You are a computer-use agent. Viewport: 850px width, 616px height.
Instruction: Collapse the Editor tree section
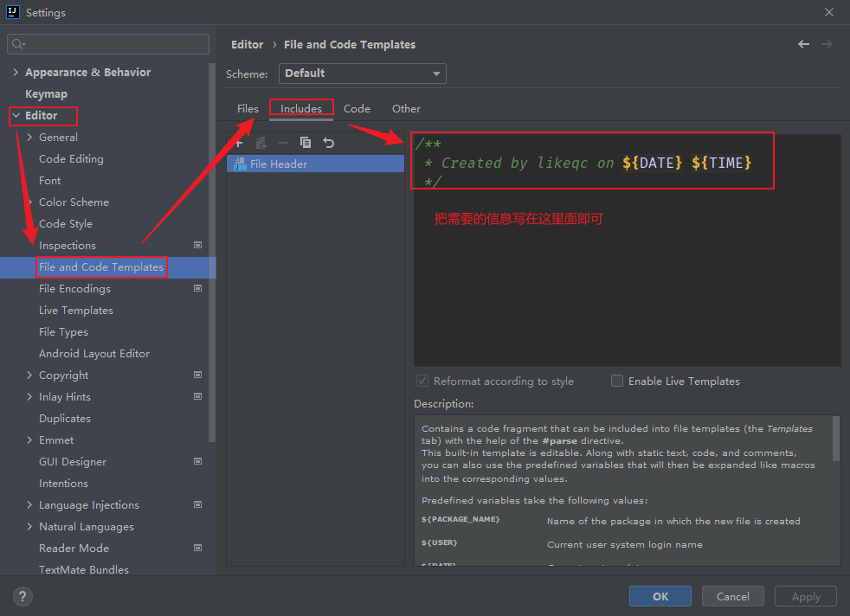16,116
